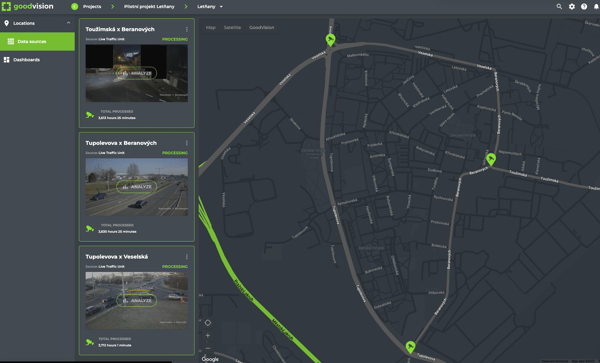Go back with the green circular arrow

coord(75,7)
